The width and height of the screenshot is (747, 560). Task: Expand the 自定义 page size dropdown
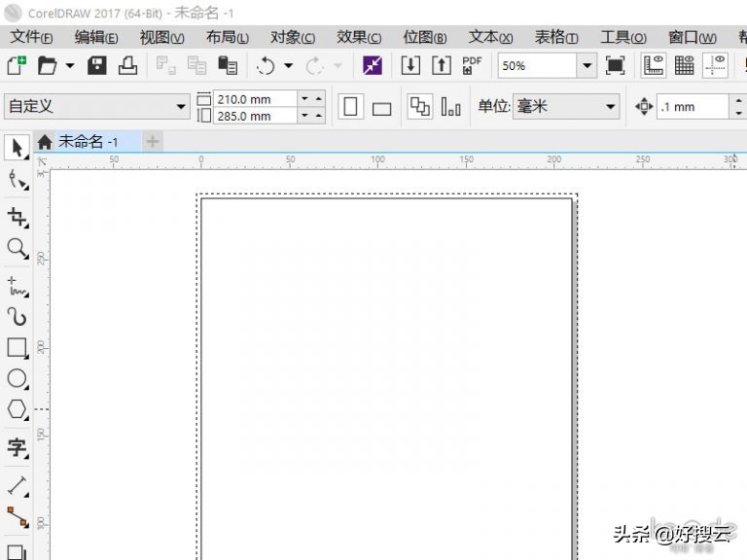181,107
